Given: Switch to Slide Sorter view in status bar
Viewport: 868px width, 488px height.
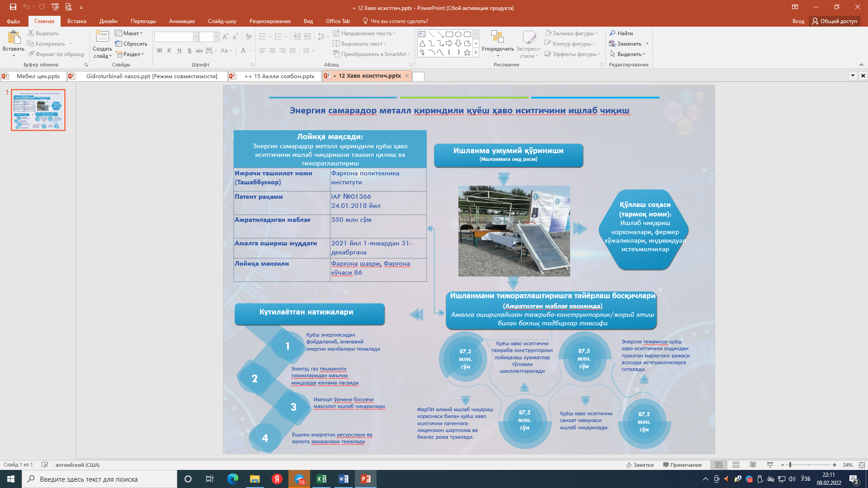Looking at the screenshot, I should click(736, 465).
